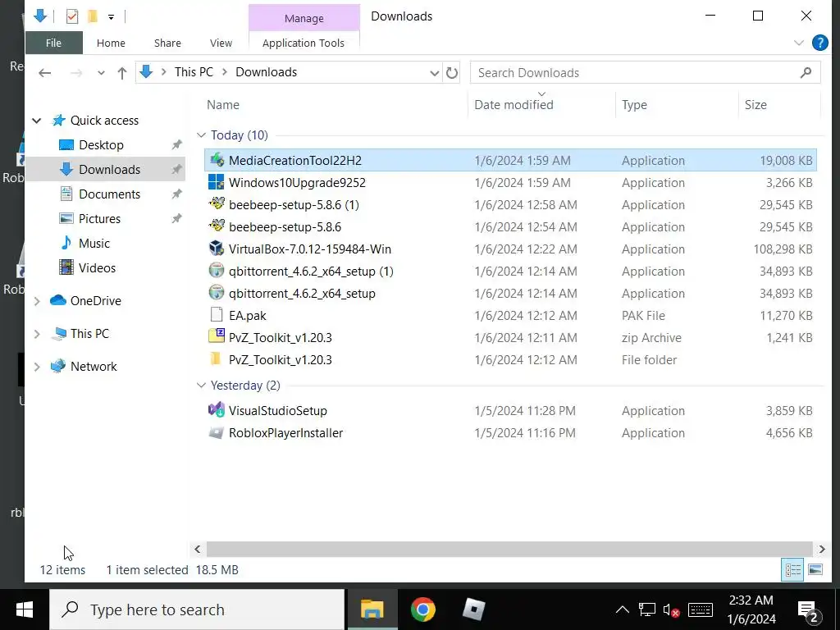Viewport: 840px width, 630px height.
Task: Click the Refresh icon beside address bar
Action: click(x=452, y=72)
